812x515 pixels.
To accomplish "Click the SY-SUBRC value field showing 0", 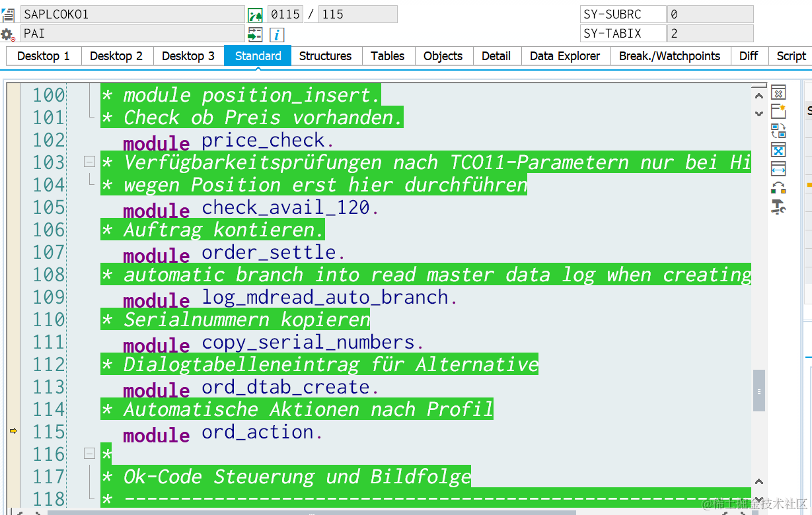I will [x=710, y=14].
